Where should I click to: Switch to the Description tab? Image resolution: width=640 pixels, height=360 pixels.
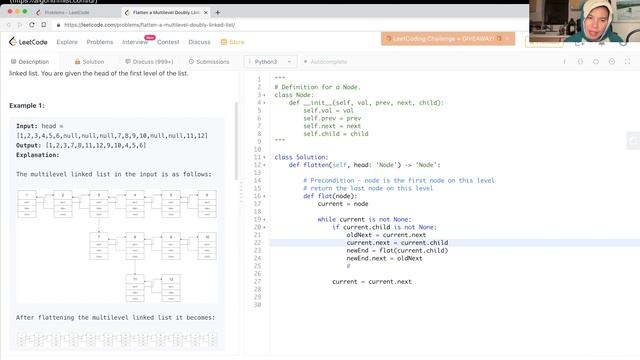[30, 62]
